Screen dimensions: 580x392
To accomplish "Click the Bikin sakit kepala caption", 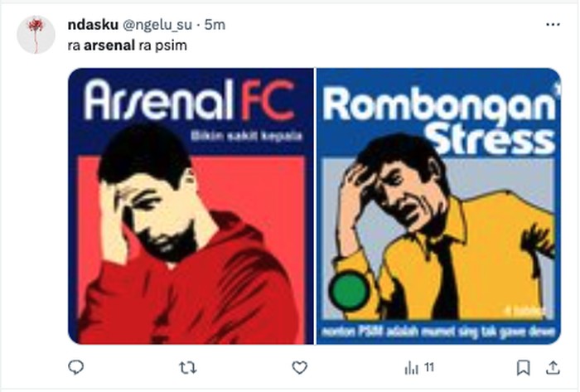I will (246, 134).
